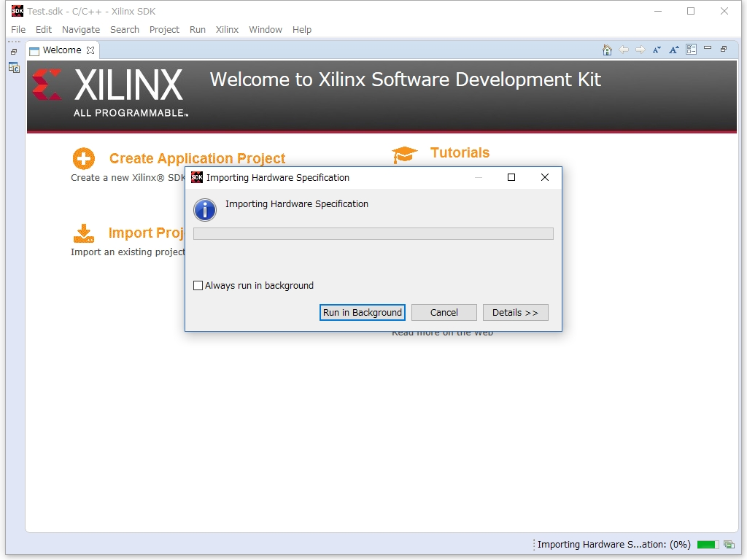Viewport: 747px width, 560px height.
Task: Click 'Create a new Xilinx SDK' description text
Action: pos(128,178)
